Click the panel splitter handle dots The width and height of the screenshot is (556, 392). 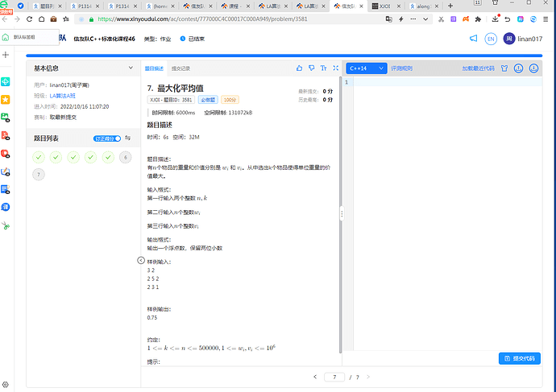pos(342,213)
